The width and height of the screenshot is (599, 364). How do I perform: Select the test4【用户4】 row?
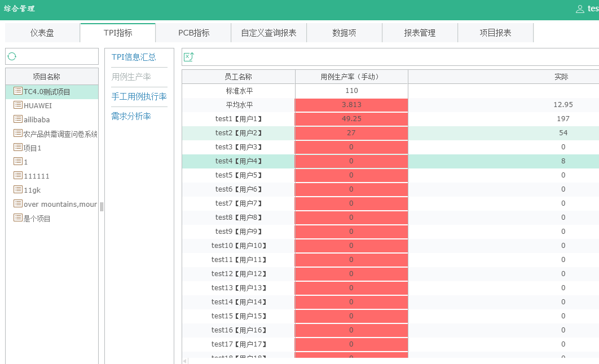pyautogui.click(x=390, y=161)
